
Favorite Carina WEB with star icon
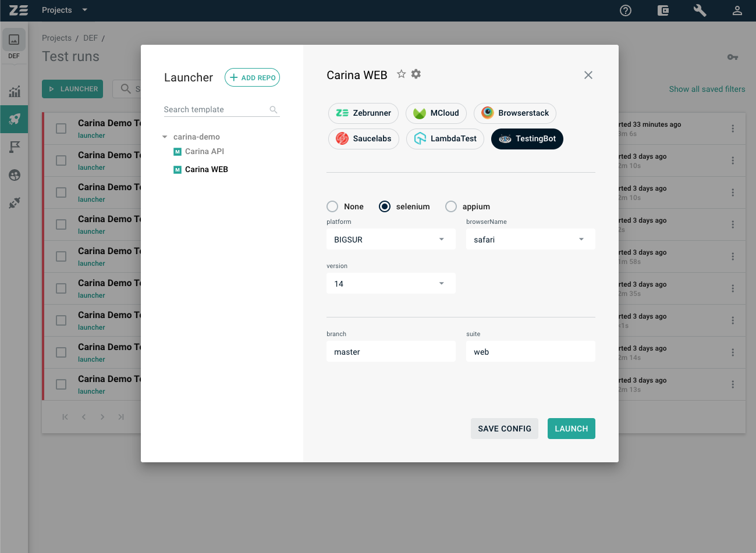401,74
